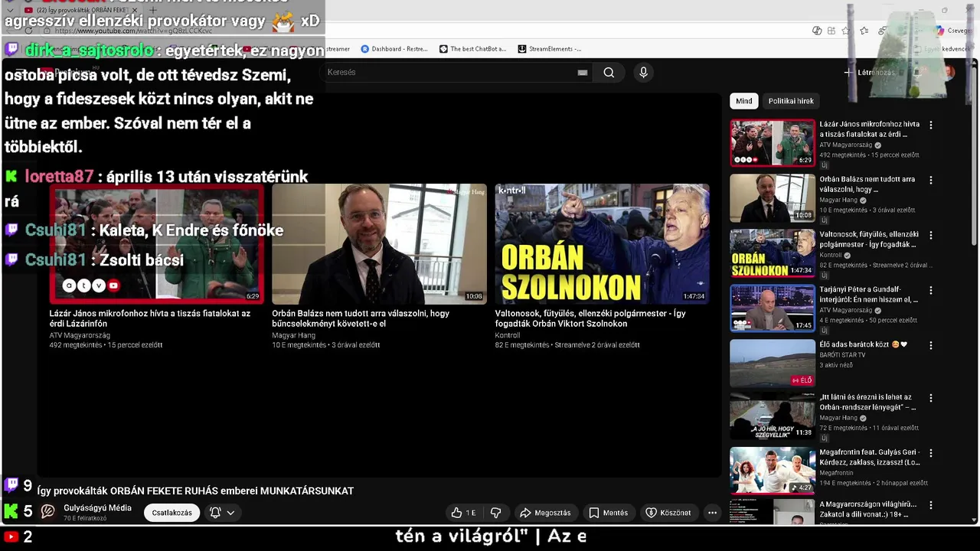
Task: Activate voice search microphone icon
Action: 643,73
